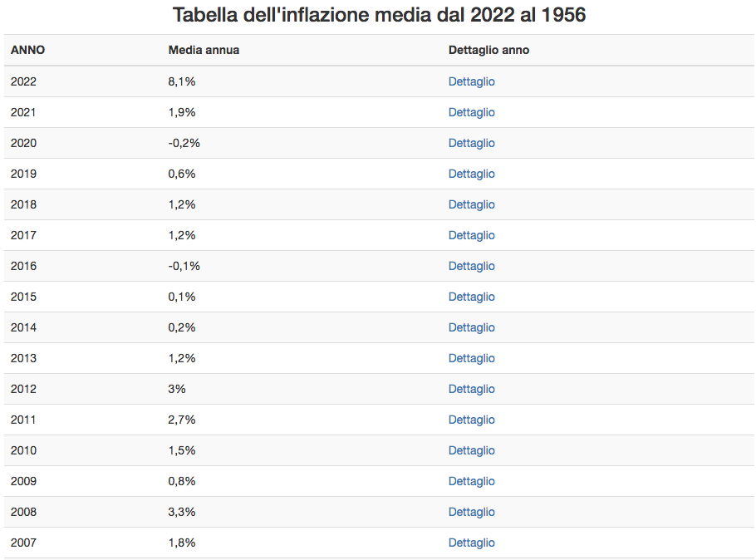The height and width of the screenshot is (560, 756).
Task: Select the 2014 Dettaglio link
Action: [472, 327]
